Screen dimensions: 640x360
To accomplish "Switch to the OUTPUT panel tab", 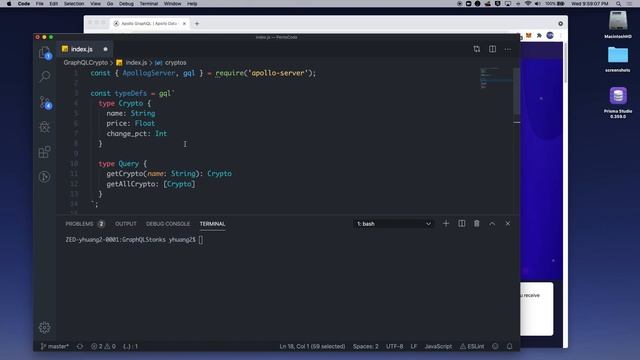I will [x=126, y=224].
